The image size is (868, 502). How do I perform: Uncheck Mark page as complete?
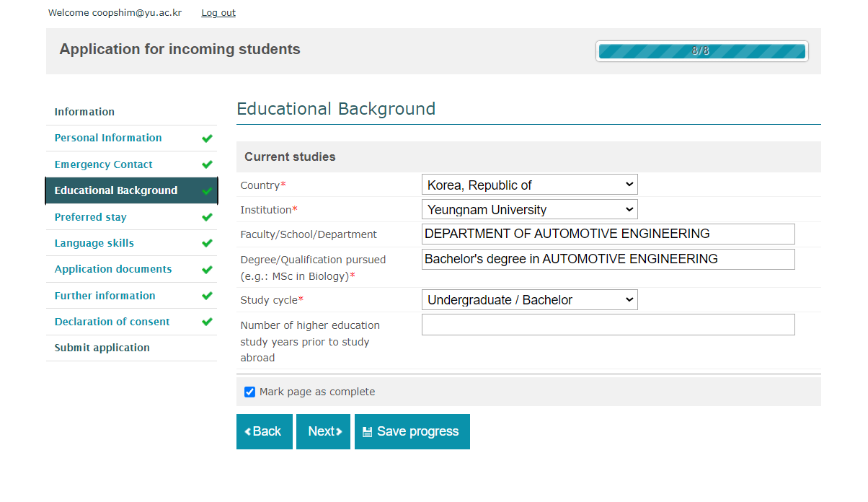tap(249, 392)
